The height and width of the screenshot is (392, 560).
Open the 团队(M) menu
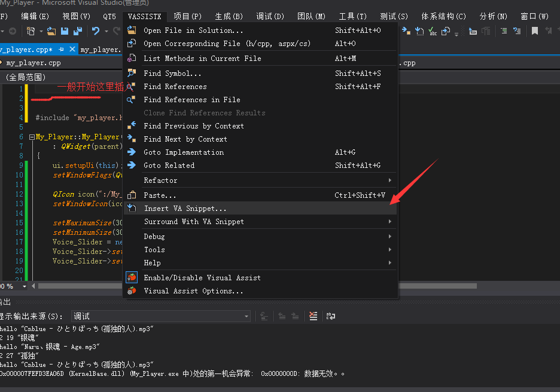coord(312,16)
